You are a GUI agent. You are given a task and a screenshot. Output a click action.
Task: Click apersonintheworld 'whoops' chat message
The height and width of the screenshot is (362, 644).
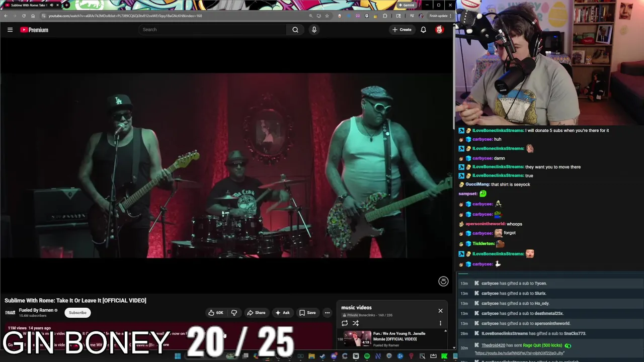[515, 224]
